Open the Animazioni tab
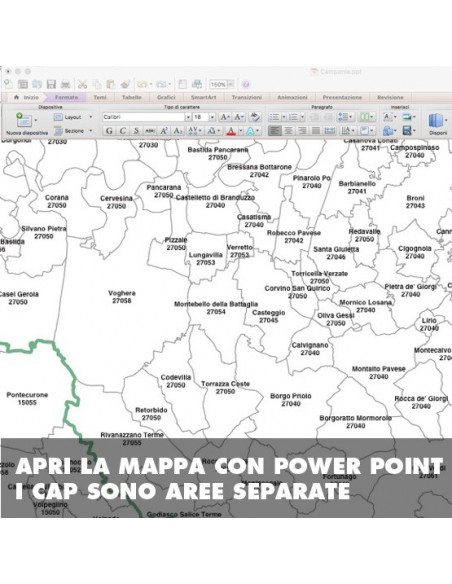This screenshot has height=584, width=452. [x=292, y=97]
